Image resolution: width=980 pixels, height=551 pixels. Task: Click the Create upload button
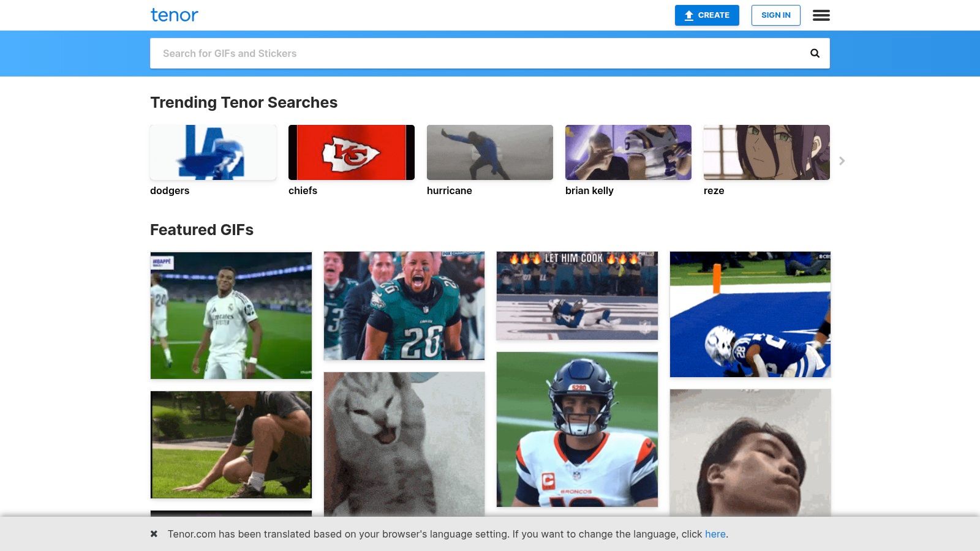707,15
